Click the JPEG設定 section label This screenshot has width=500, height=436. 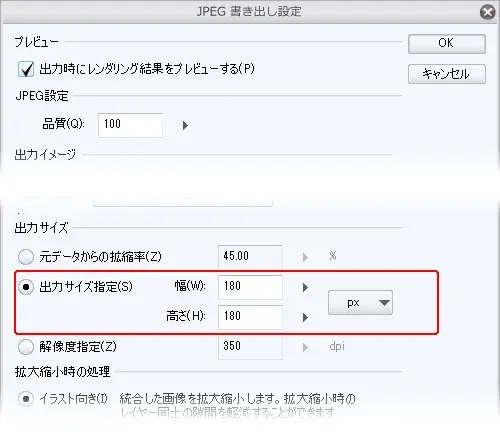point(42,96)
